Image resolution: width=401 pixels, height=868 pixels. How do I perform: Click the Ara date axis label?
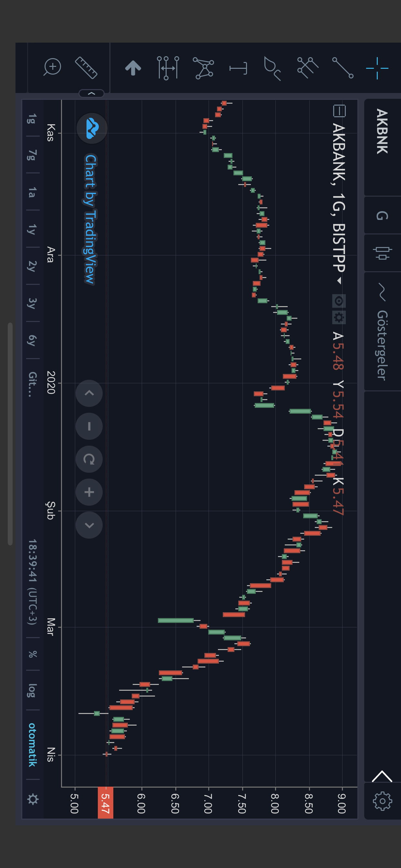coord(51,255)
